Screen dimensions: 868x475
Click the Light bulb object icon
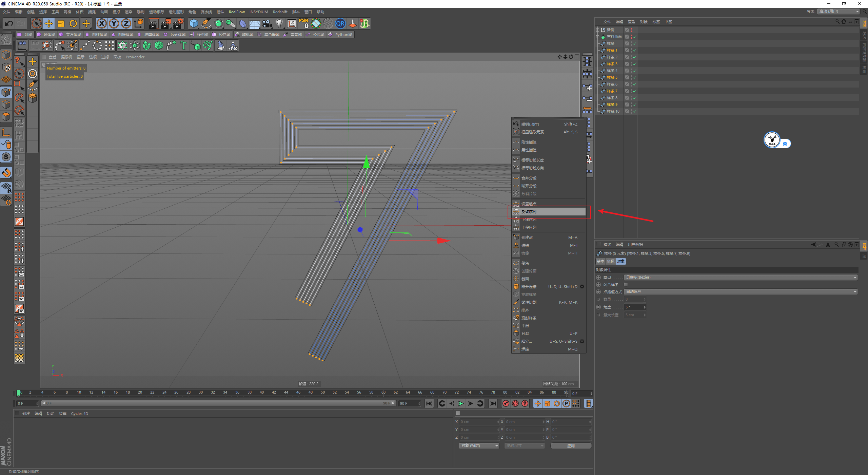point(279,23)
